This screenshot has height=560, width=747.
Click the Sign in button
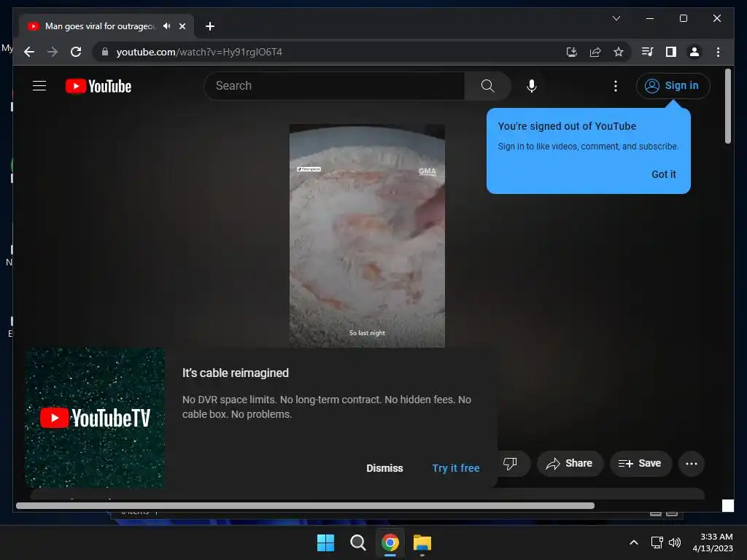[x=673, y=86]
